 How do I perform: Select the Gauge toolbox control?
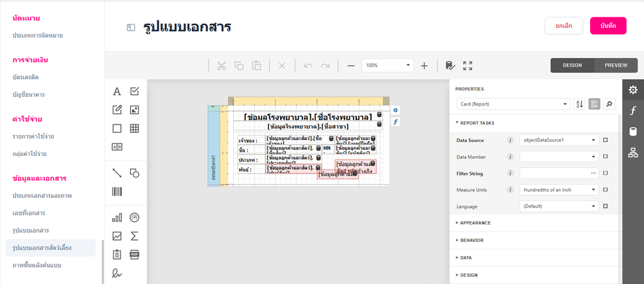(x=134, y=218)
